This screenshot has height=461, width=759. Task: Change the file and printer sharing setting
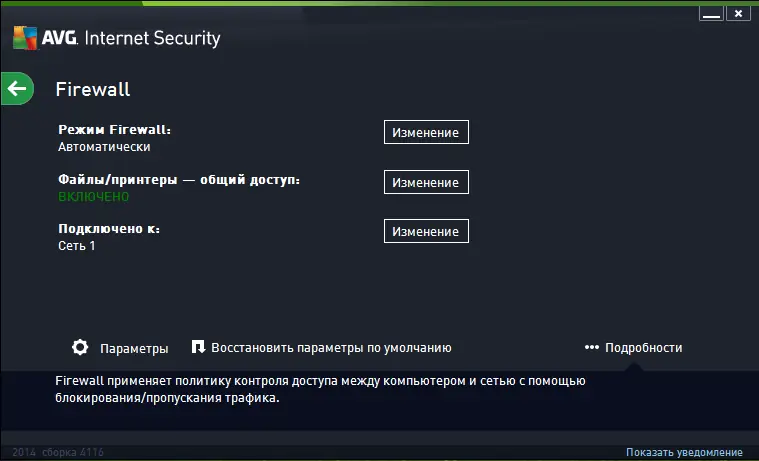pyautogui.click(x=426, y=182)
